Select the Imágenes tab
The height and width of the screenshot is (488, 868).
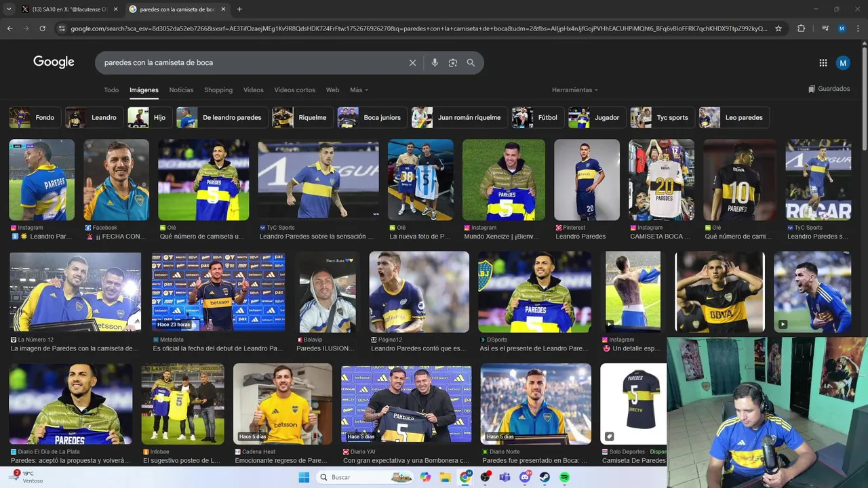point(144,90)
